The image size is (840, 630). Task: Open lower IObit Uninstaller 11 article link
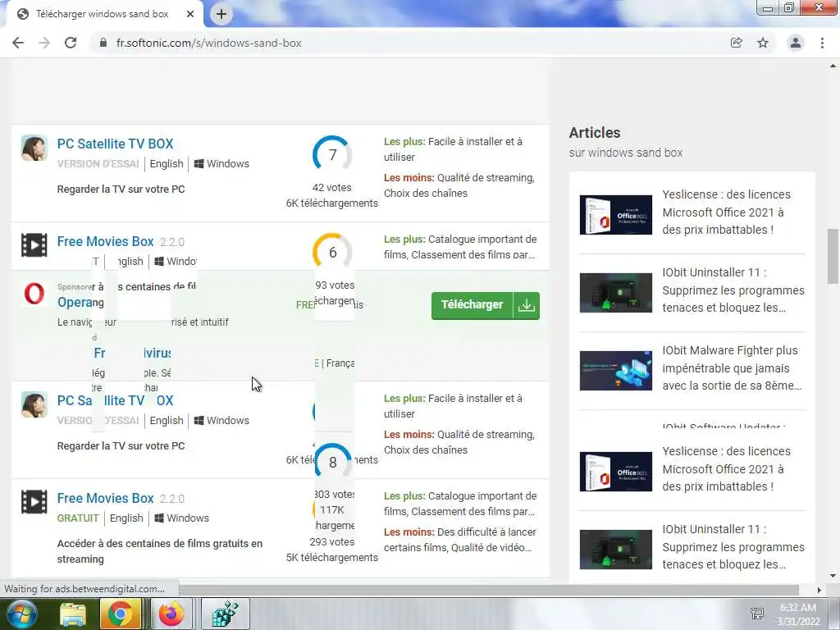pyautogui.click(x=733, y=546)
